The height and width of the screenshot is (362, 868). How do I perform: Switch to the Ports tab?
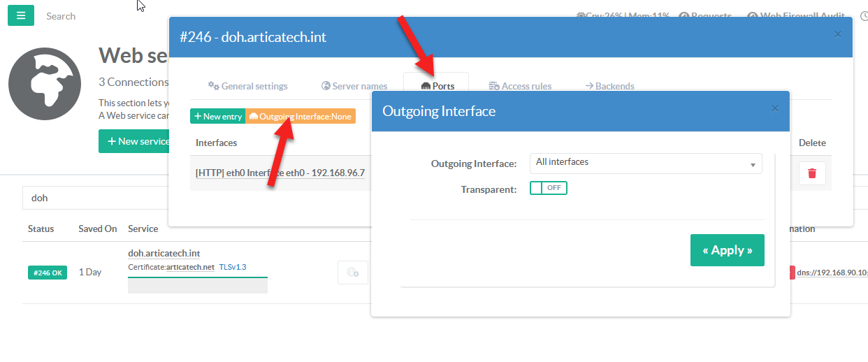point(437,86)
